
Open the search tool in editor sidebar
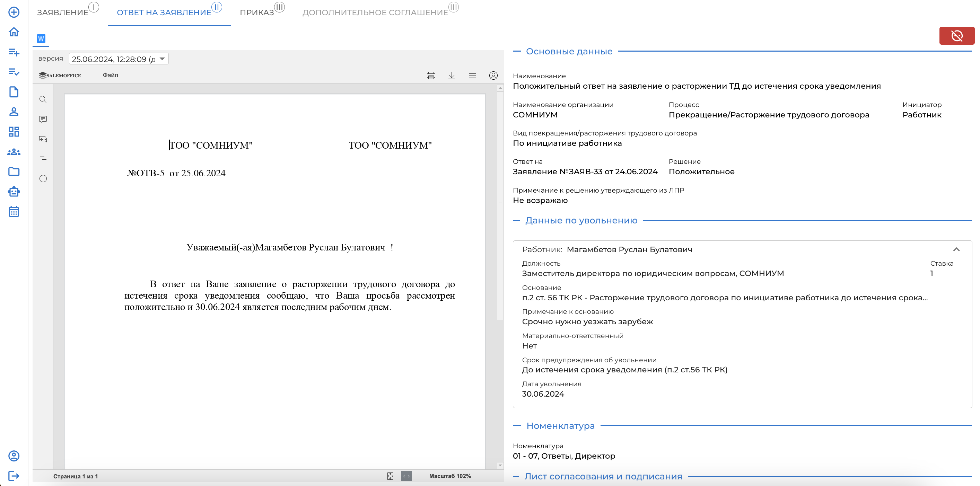pyautogui.click(x=43, y=100)
